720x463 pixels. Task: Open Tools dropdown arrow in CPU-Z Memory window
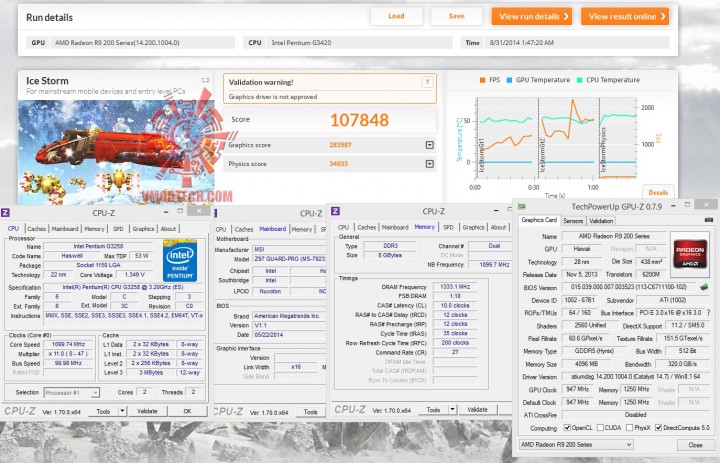point(452,409)
